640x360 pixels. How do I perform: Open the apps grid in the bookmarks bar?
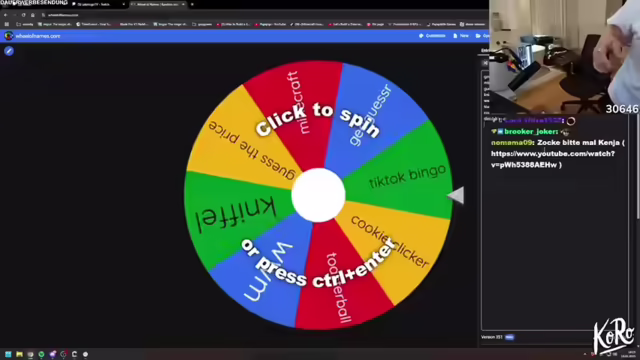click(x=7, y=24)
